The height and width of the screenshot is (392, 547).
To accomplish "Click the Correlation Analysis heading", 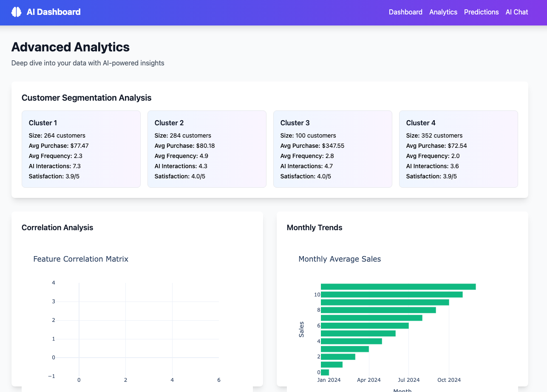I will (x=57, y=228).
